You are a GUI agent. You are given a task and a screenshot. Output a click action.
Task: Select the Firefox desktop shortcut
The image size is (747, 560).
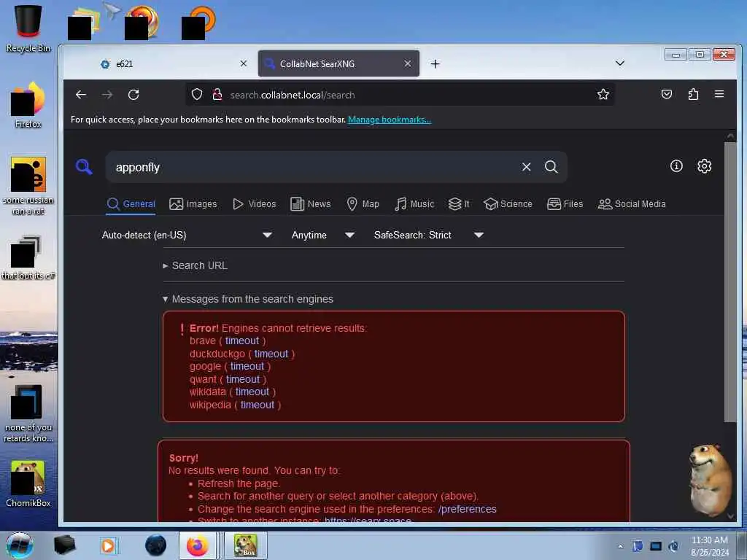pos(28,105)
